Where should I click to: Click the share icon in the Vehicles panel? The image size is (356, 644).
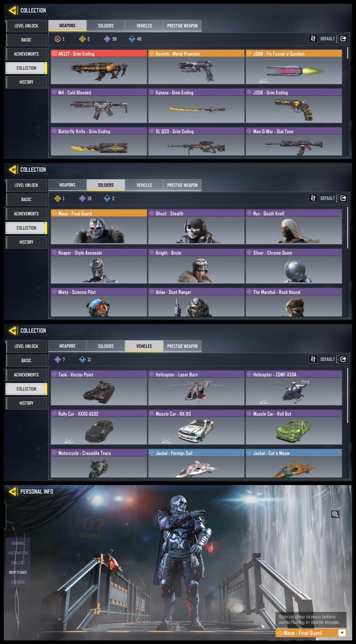click(x=343, y=359)
